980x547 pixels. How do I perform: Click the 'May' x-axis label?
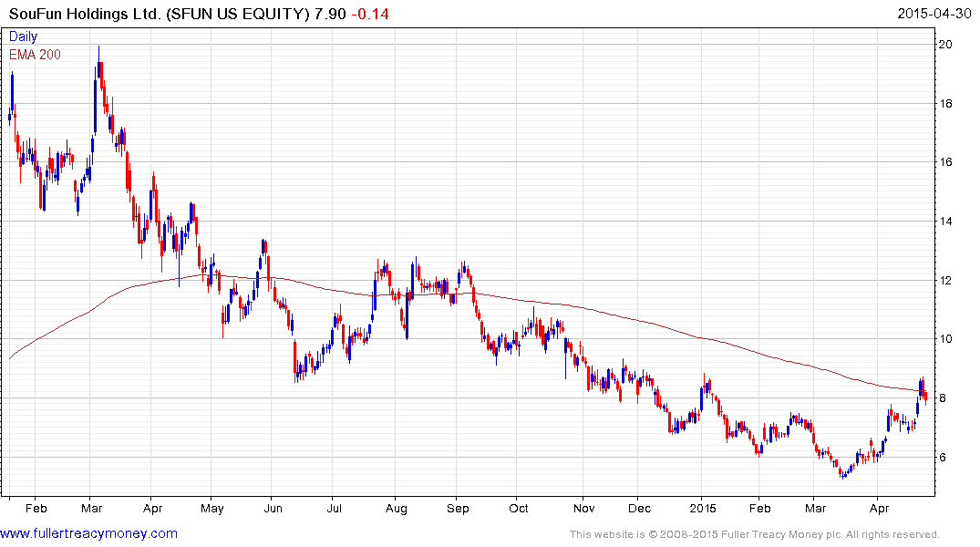211,508
